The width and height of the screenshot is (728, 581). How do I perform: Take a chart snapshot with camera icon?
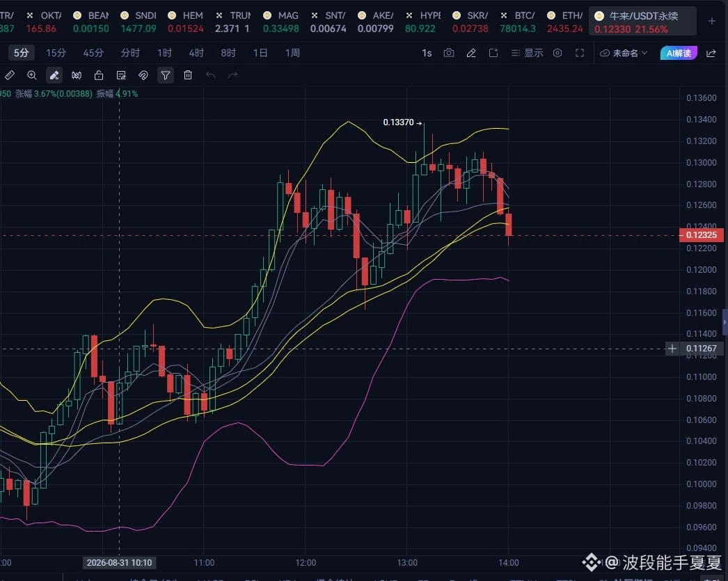coord(448,53)
